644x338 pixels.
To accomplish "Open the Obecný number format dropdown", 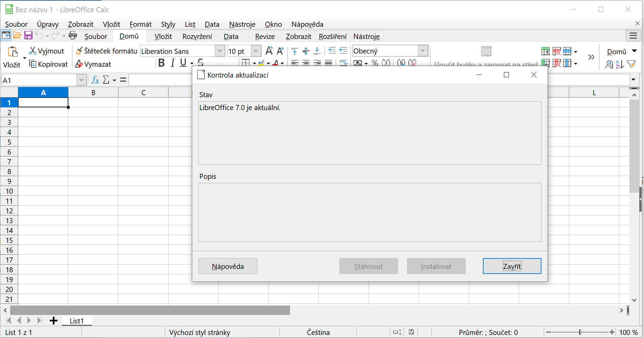I will point(423,51).
